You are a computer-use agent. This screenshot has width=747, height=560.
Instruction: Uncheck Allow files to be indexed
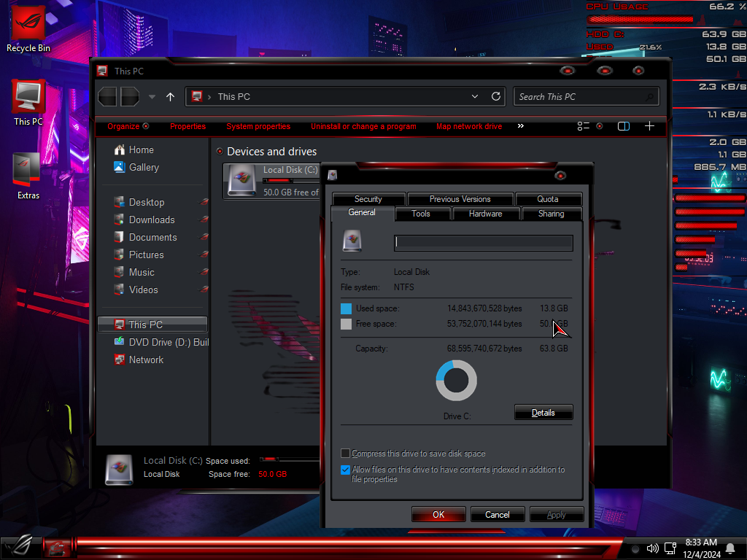coord(345,470)
